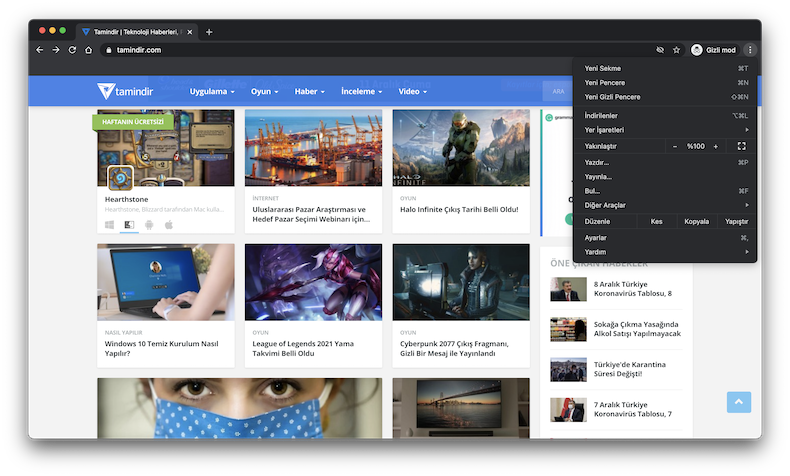This screenshot has height=476, width=790.
Task: Bookmark this page with star icon
Action: pos(676,50)
